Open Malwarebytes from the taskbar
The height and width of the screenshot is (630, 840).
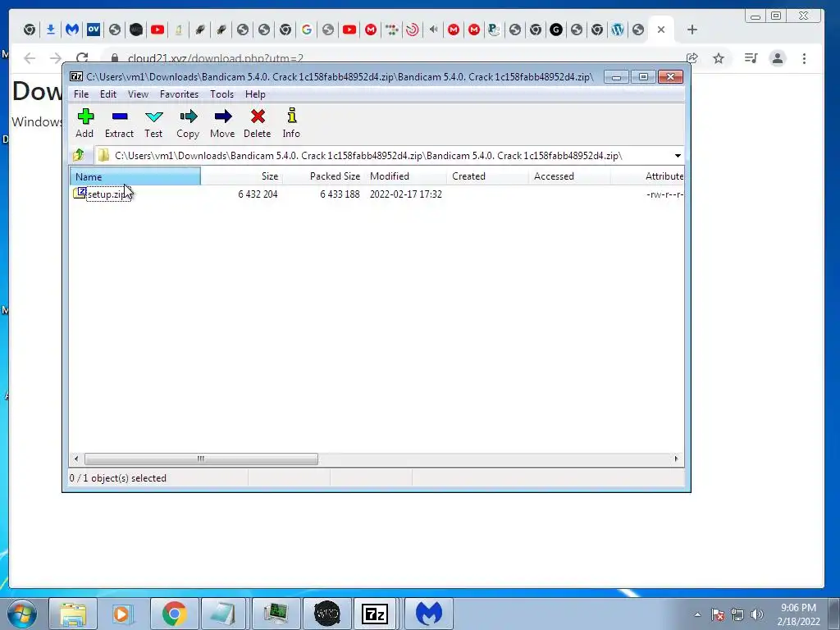[x=429, y=614]
